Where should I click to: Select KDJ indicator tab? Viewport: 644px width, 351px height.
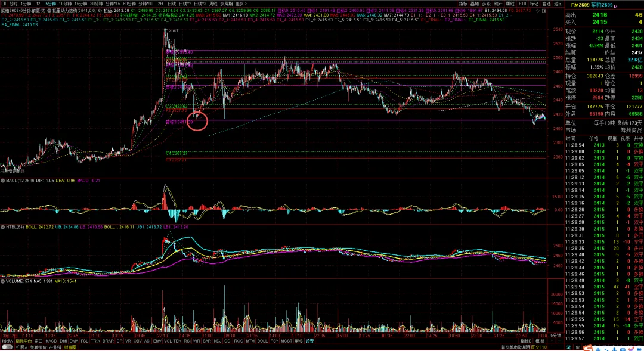tap(217, 341)
